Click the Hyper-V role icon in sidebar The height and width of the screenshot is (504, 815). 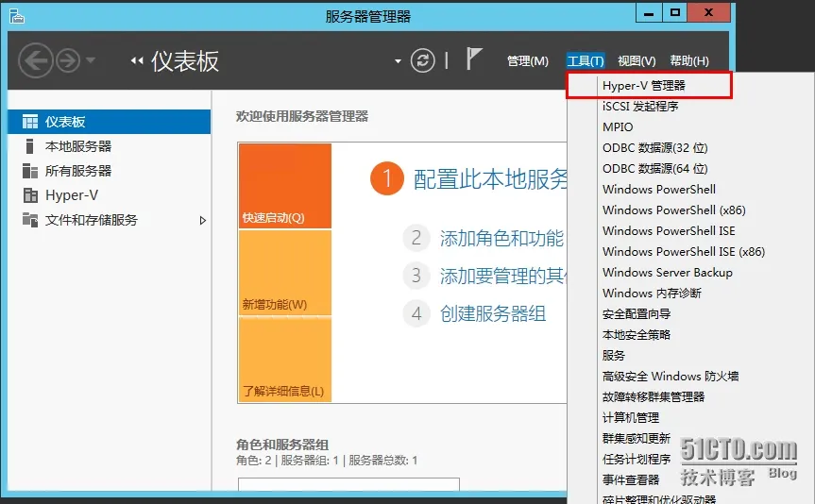coord(30,194)
